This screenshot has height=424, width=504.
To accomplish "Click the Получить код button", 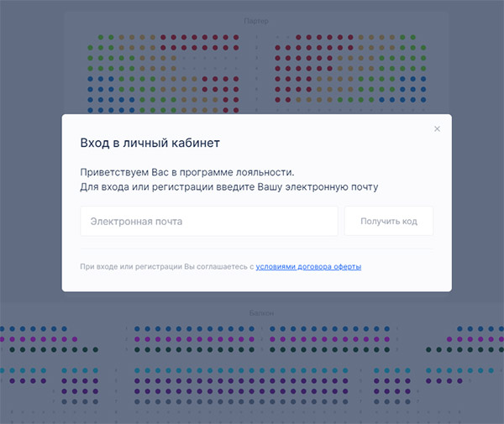I will [x=389, y=222].
